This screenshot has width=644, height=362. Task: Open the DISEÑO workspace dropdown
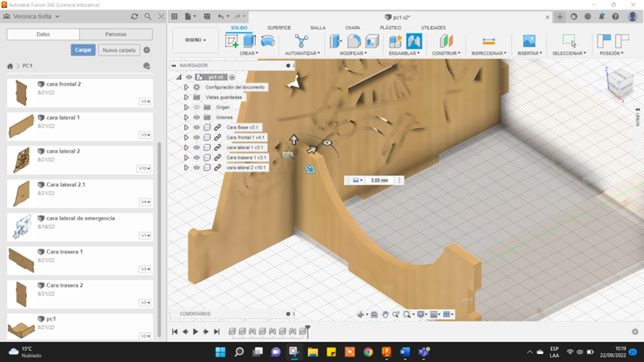[196, 40]
